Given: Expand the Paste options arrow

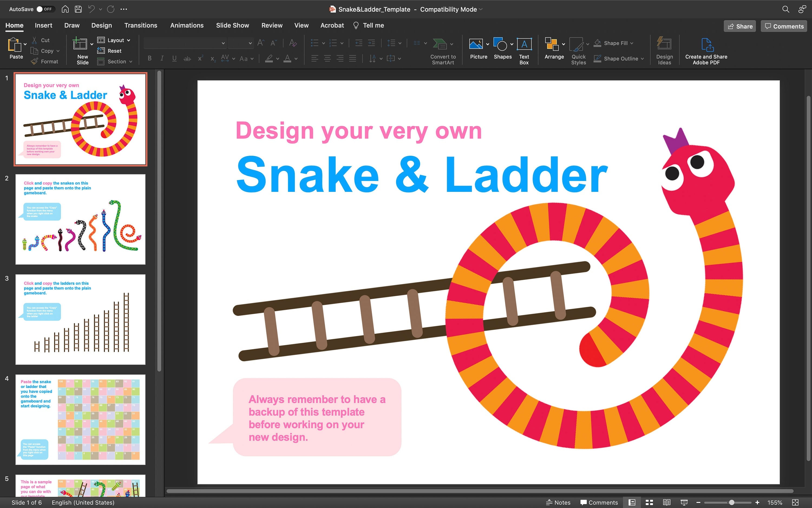Looking at the screenshot, I should 25,44.
